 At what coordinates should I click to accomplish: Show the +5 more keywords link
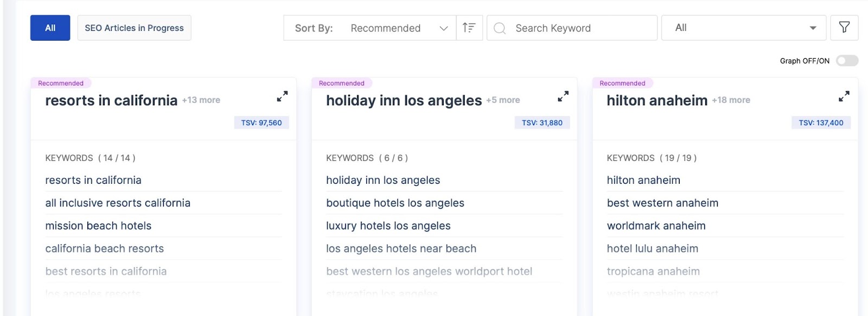pos(503,100)
